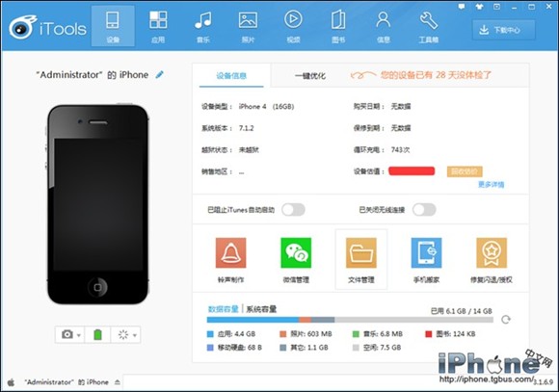Open the 下载中心 download center
This screenshot has height=392, width=559.
click(x=504, y=30)
